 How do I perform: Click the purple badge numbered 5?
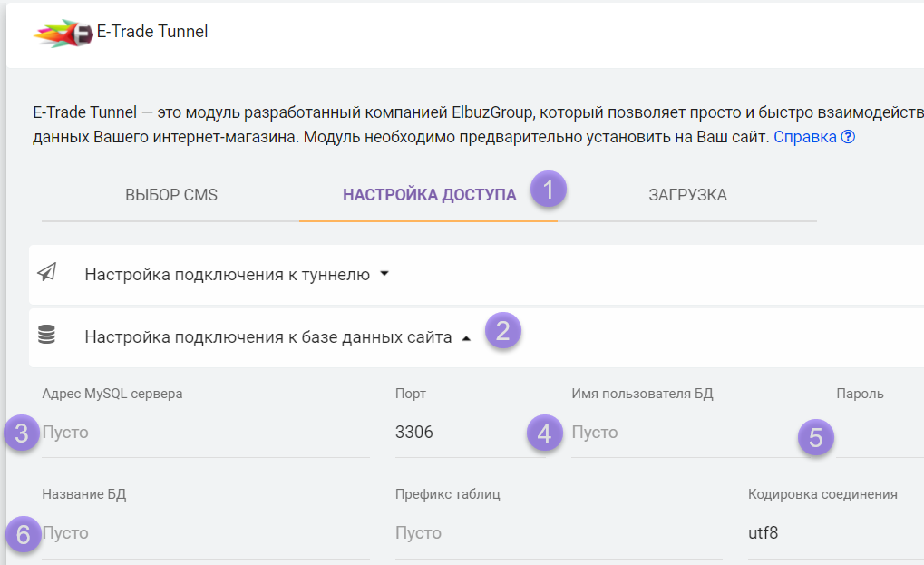[x=816, y=438]
